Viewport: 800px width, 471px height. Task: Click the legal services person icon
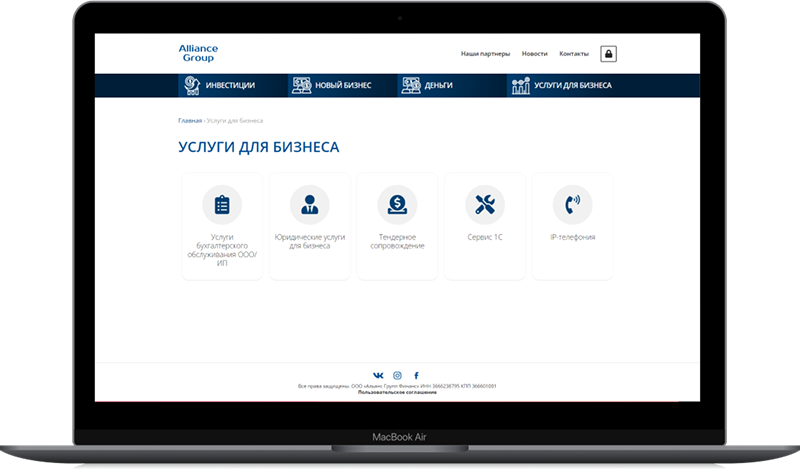point(309,204)
